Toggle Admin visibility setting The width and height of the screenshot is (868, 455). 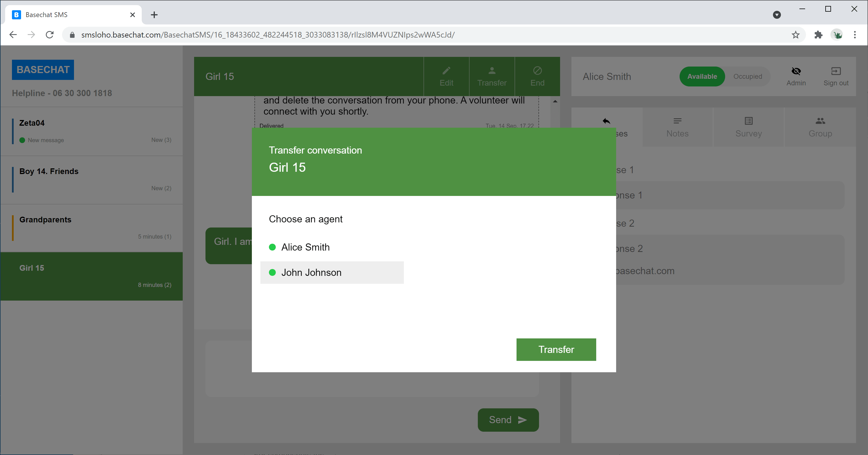[796, 76]
